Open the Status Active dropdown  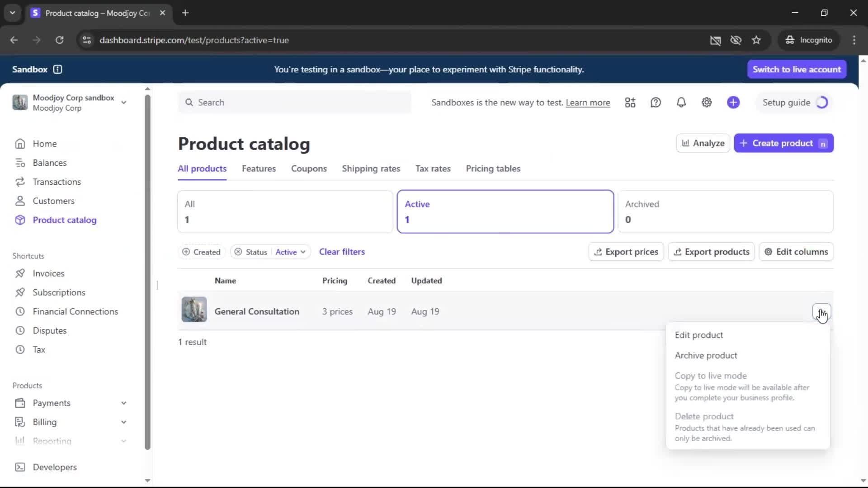tap(290, 252)
